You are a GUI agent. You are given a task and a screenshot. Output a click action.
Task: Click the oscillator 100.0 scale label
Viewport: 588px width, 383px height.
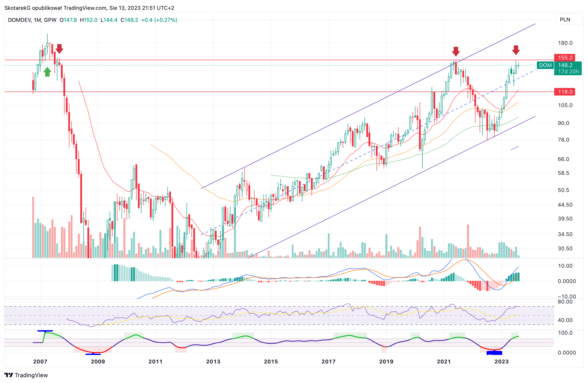click(x=565, y=333)
